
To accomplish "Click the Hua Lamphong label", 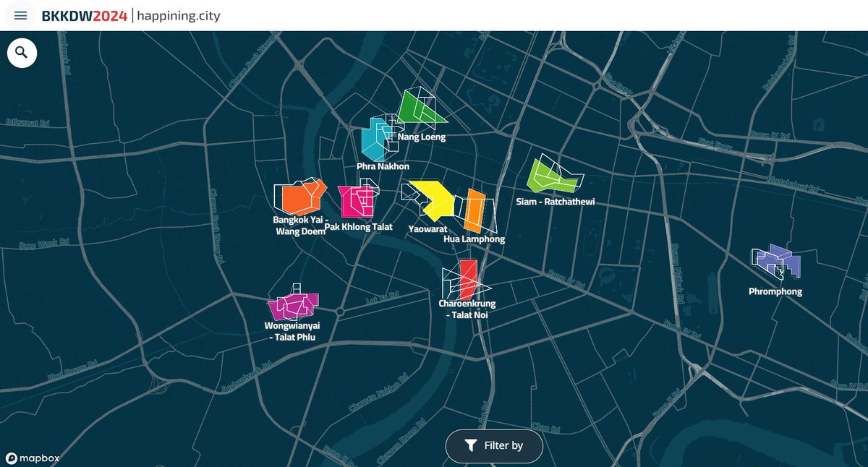I will point(474,239).
